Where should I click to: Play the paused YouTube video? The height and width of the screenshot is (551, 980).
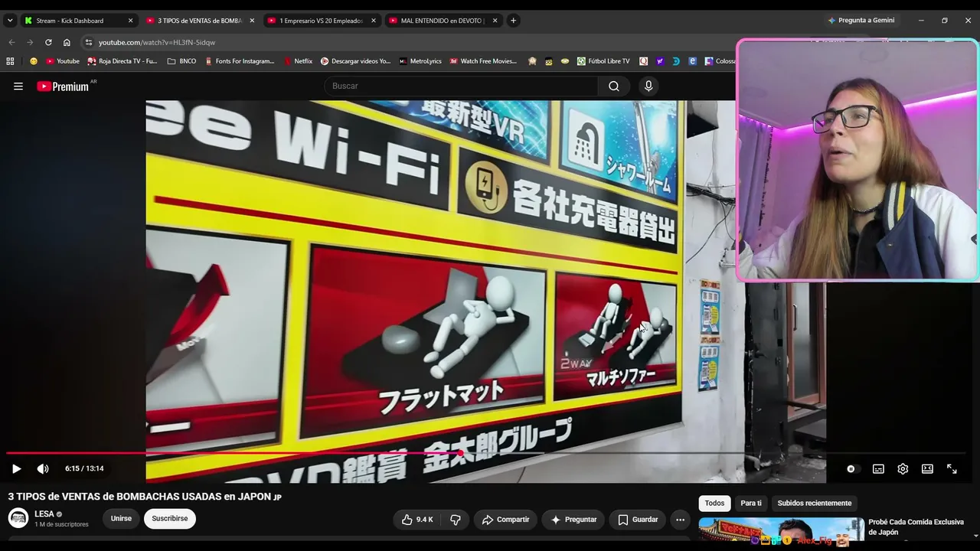click(x=16, y=468)
